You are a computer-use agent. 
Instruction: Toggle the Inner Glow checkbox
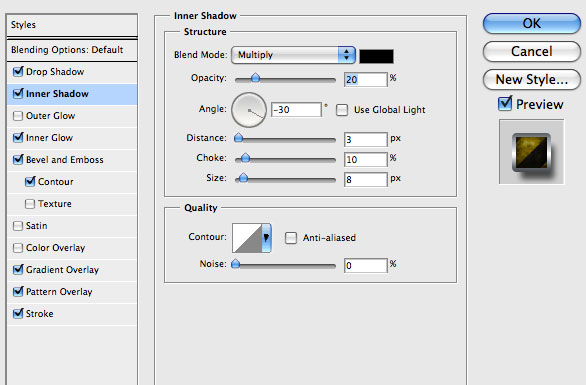(18, 138)
